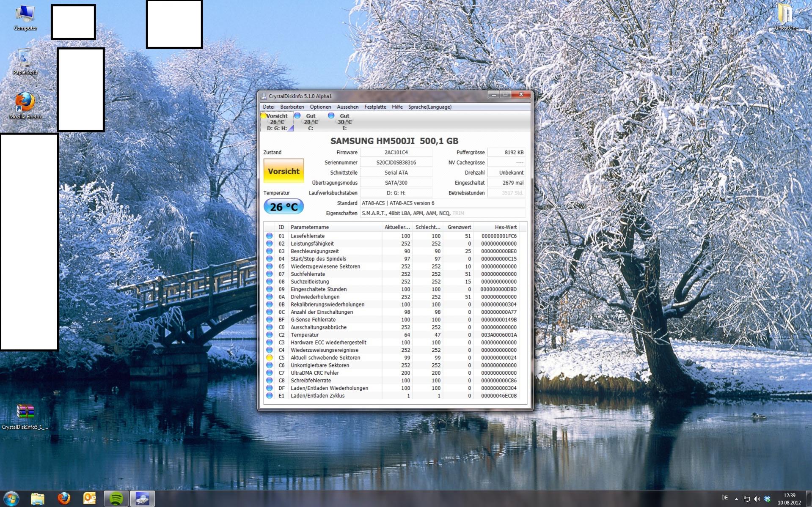Open the Sprache(Language) menu
This screenshot has height=507, width=812.
(430, 107)
